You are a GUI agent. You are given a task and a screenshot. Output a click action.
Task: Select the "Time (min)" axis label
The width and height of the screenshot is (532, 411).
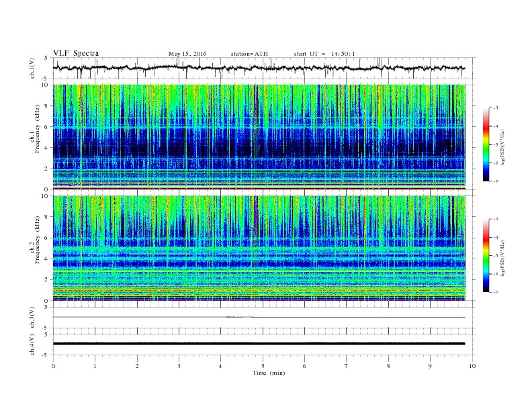click(269, 373)
